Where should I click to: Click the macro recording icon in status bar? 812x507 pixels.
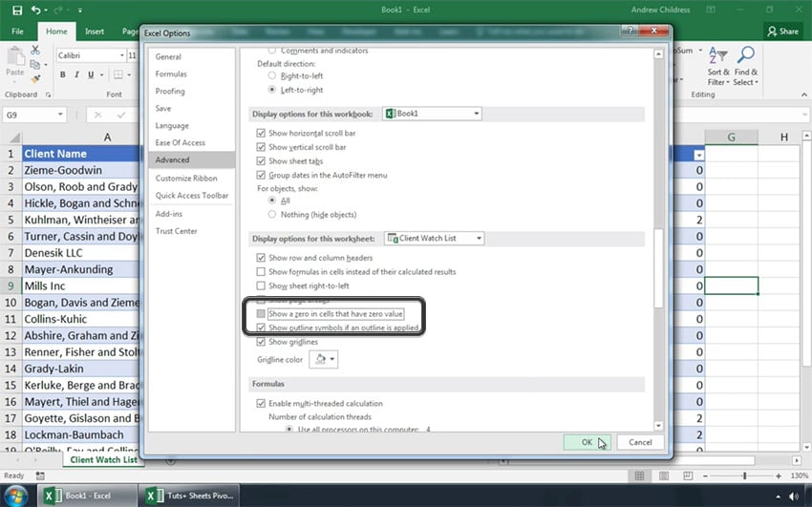click(x=40, y=475)
